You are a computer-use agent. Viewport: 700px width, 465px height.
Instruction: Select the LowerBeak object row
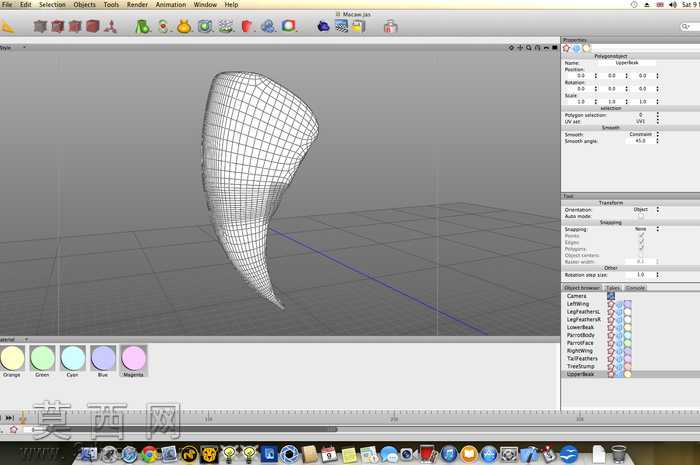[x=630, y=327]
